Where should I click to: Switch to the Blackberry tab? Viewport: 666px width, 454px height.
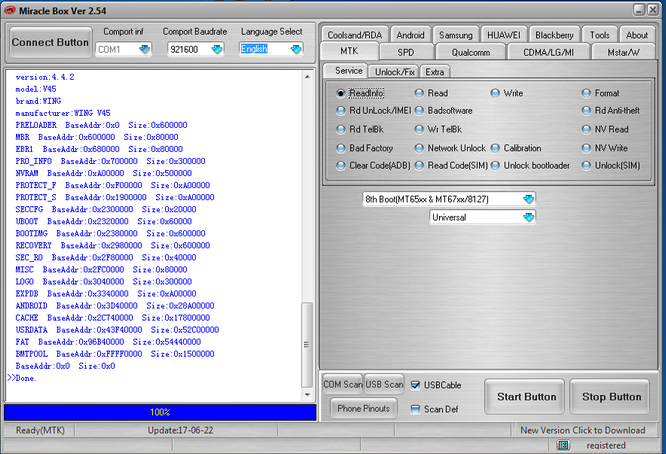coord(554,35)
